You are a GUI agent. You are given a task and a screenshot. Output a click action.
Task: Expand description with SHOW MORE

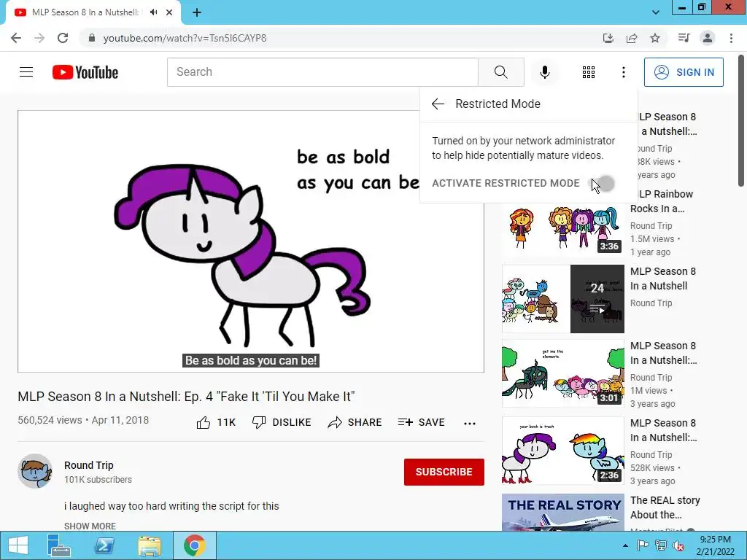[90, 526]
